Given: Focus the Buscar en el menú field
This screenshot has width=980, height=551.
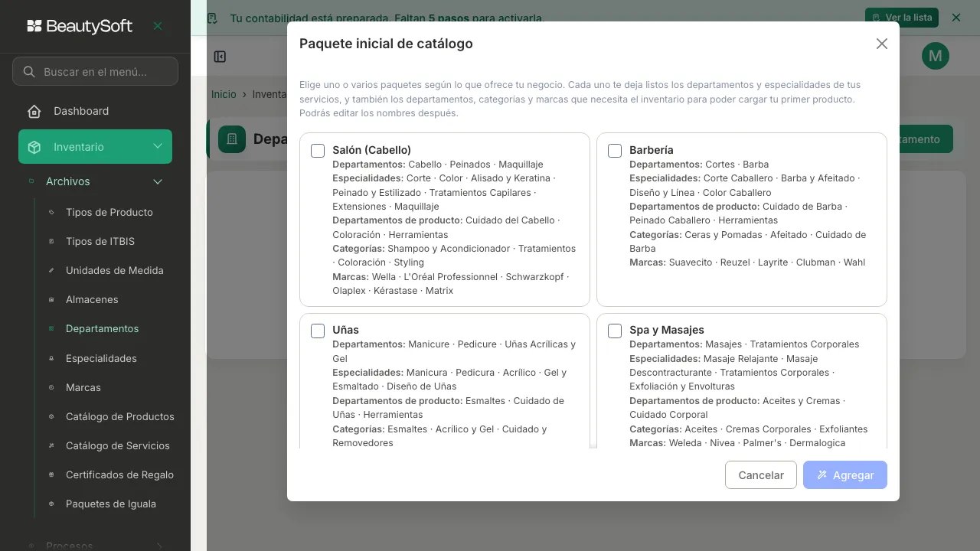Looking at the screenshot, I should tap(95, 71).
